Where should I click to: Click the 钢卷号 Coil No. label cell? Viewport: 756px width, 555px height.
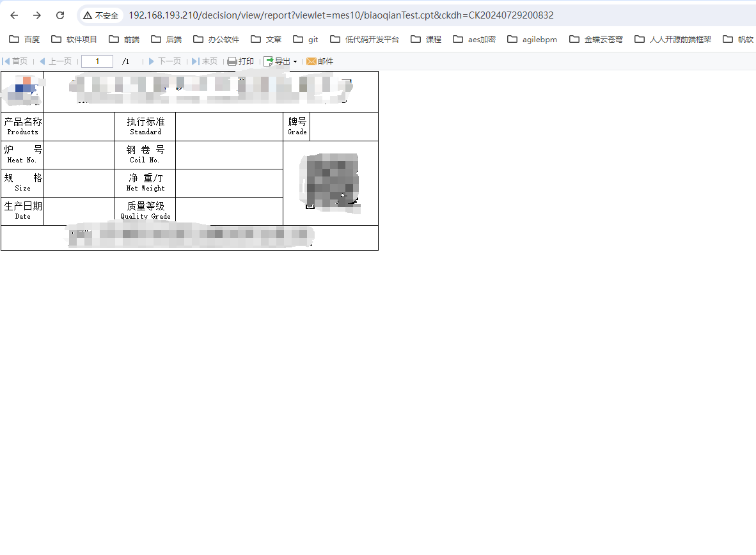click(x=145, y=155)
